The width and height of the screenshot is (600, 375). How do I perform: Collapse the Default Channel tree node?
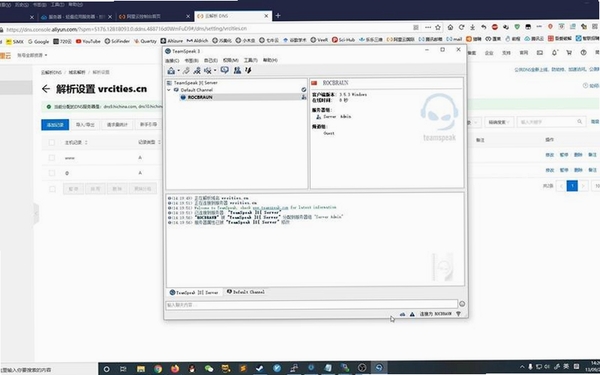[169, 90]
